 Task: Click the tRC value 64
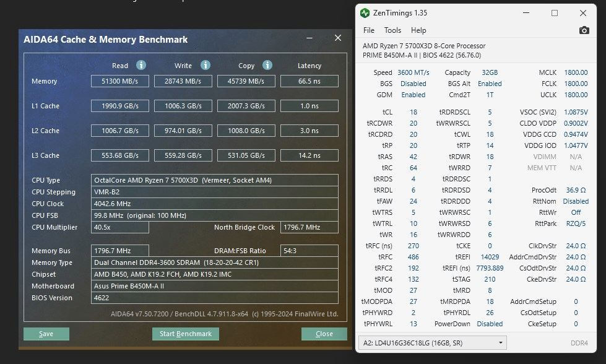click(413, 168)
